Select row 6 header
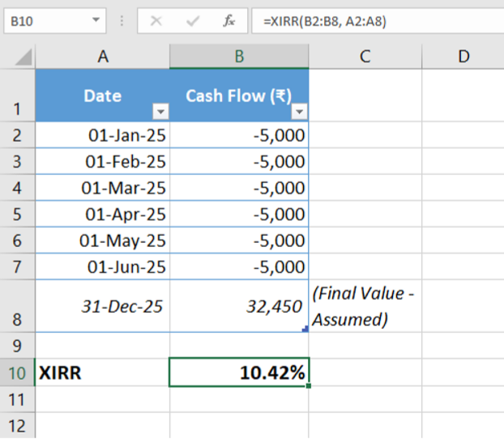 click(x=17, y=241)
